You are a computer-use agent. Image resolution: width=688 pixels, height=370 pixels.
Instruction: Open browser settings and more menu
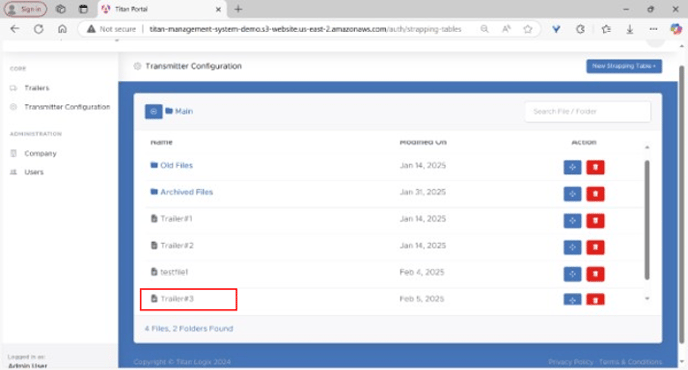pos(653,29)
